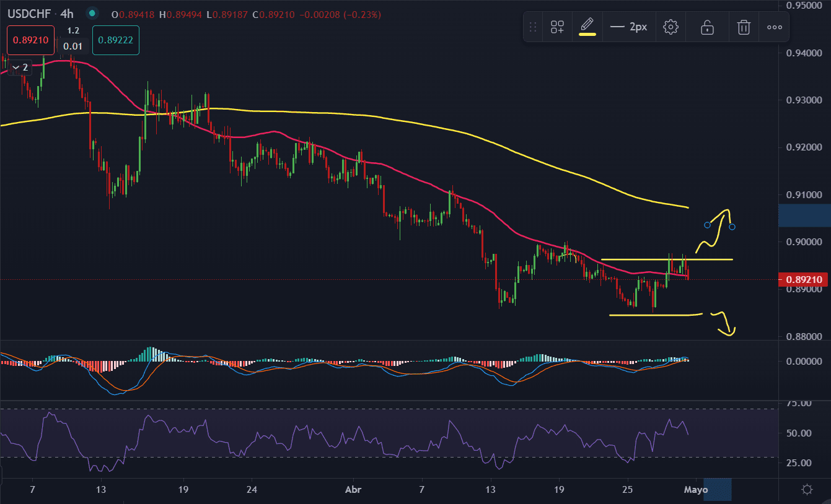Click the 4h timeframe label
Viewport: 831px width, 504px height.
pos(67,13)
